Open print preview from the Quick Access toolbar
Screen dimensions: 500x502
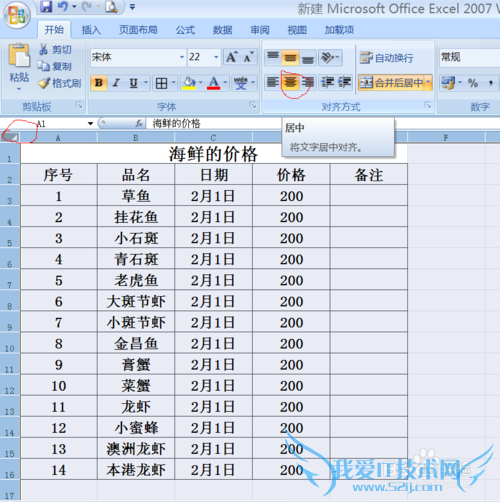tap(111, 7)
